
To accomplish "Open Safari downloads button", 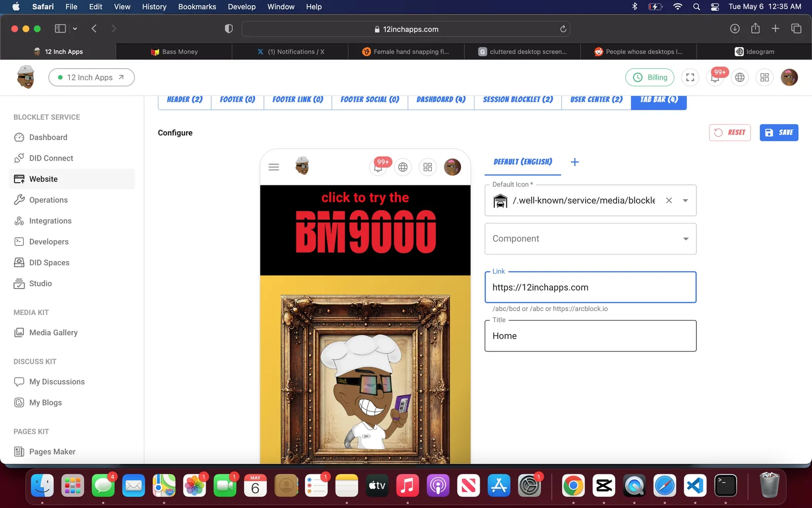I will tap(734, 29).
